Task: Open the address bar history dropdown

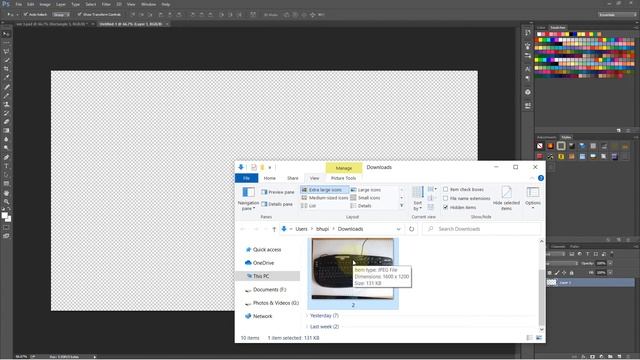Action: pyautogui.click(x=399, y=229)
